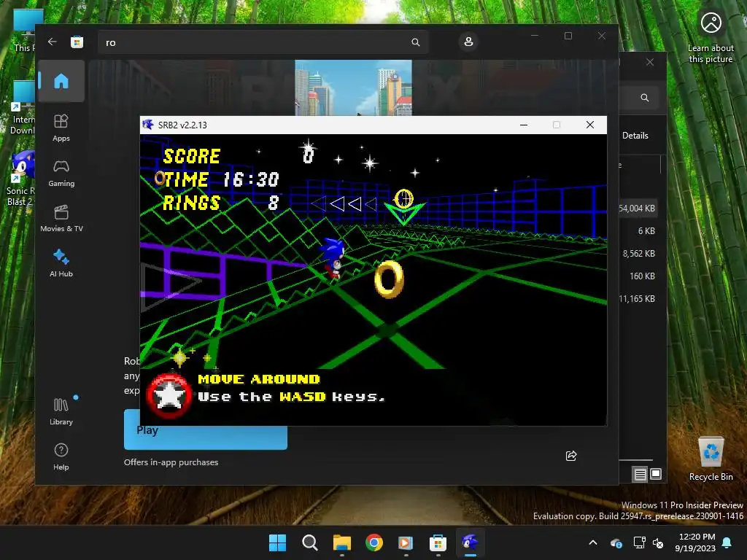
Task: Open network status tray icon
Action: coord(639,542)
